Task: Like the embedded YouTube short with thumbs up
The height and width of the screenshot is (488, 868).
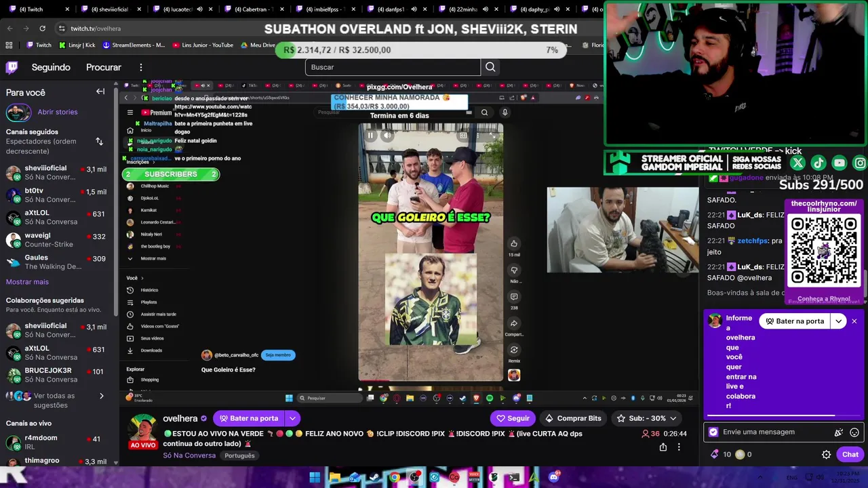Action: (x=514, y=244)
